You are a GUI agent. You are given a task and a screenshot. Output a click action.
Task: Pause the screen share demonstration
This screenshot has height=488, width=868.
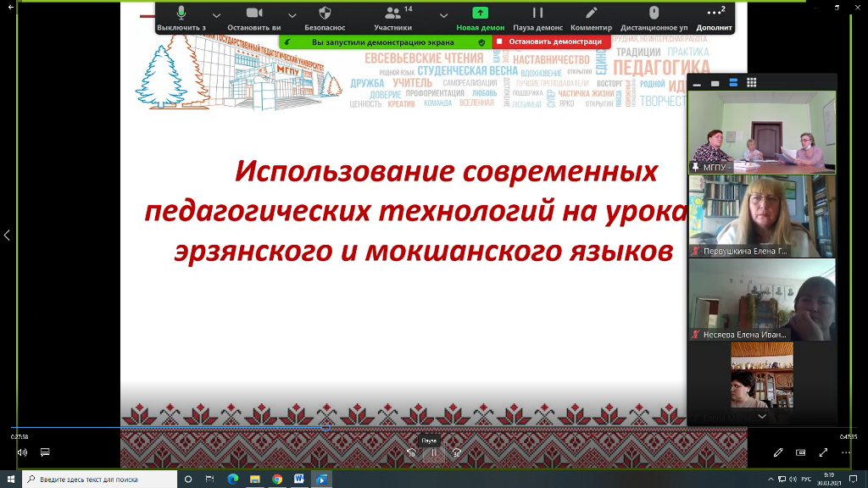537,14
